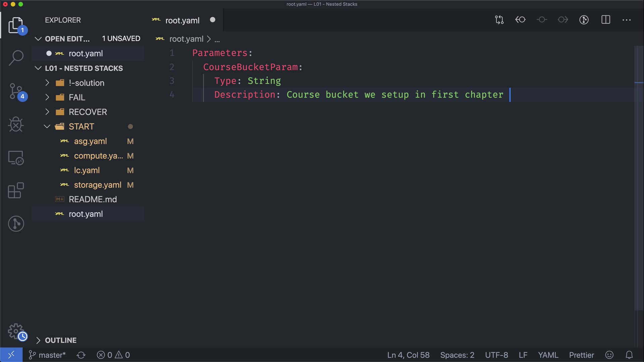Collapse the Open Editors section

tap(67, 39)
